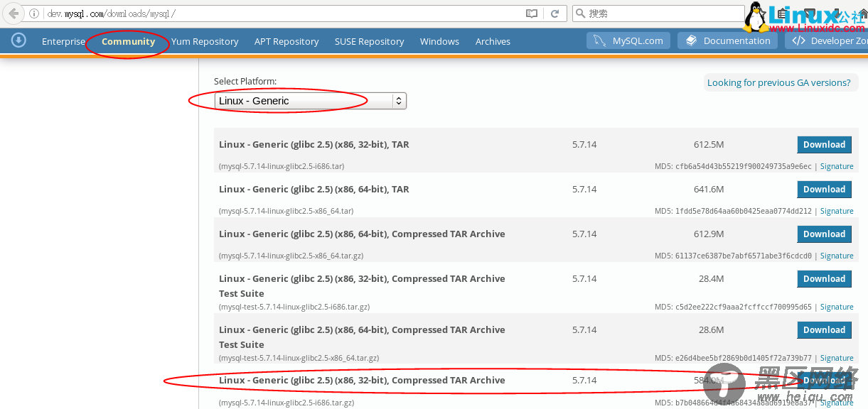Screen dimensions: 868x409
Task: Focus the browser search field
Action: click(x=658, y=13)
